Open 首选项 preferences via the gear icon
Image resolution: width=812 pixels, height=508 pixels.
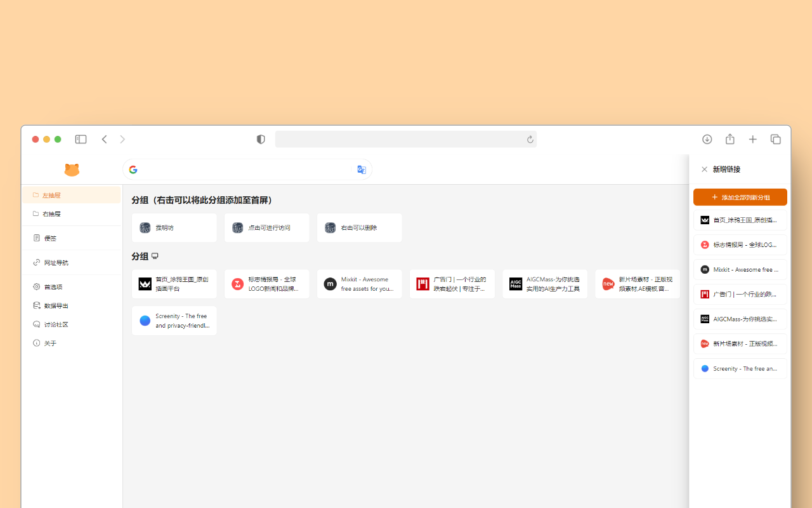tap(49, 286)
